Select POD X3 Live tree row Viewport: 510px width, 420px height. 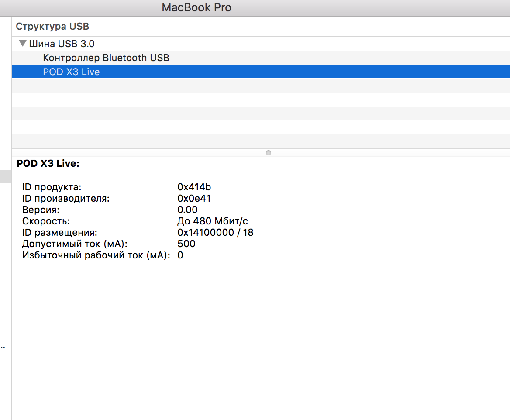pos(261,72)
